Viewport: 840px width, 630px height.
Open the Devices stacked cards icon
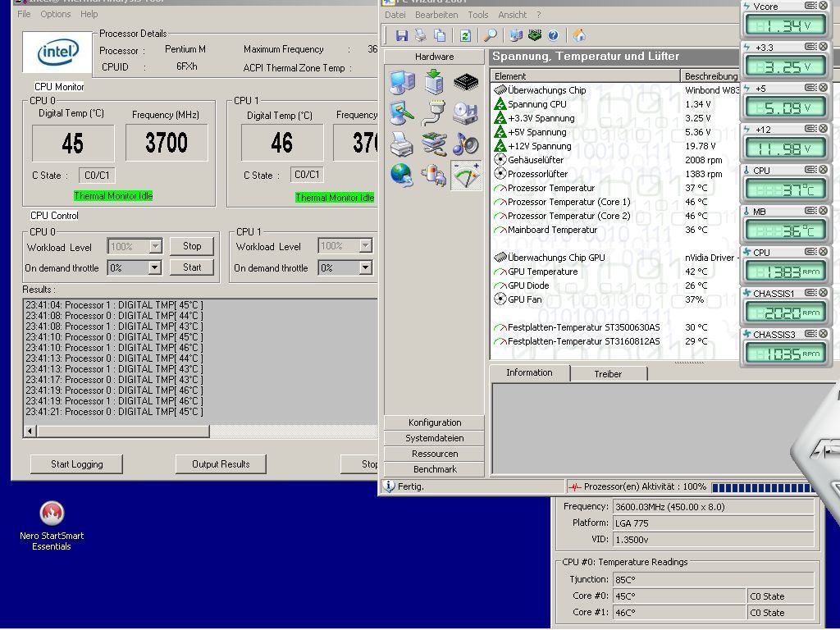pyautogui.click(x=434, y=144)
